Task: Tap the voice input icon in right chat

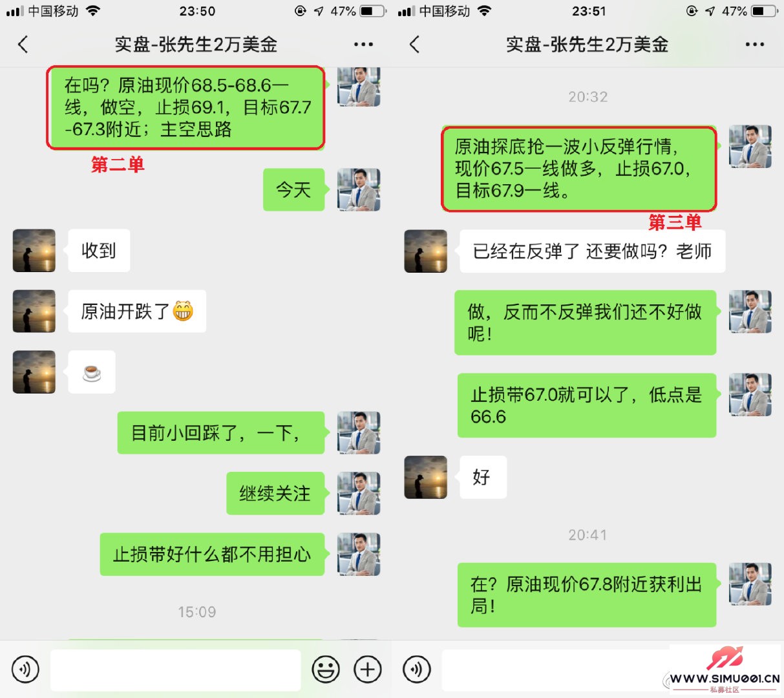Action: click(x=417, y=670)
